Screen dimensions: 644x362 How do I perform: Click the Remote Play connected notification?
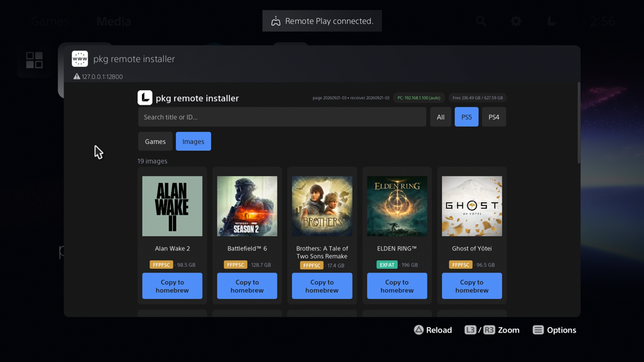(x=322, y=21)
